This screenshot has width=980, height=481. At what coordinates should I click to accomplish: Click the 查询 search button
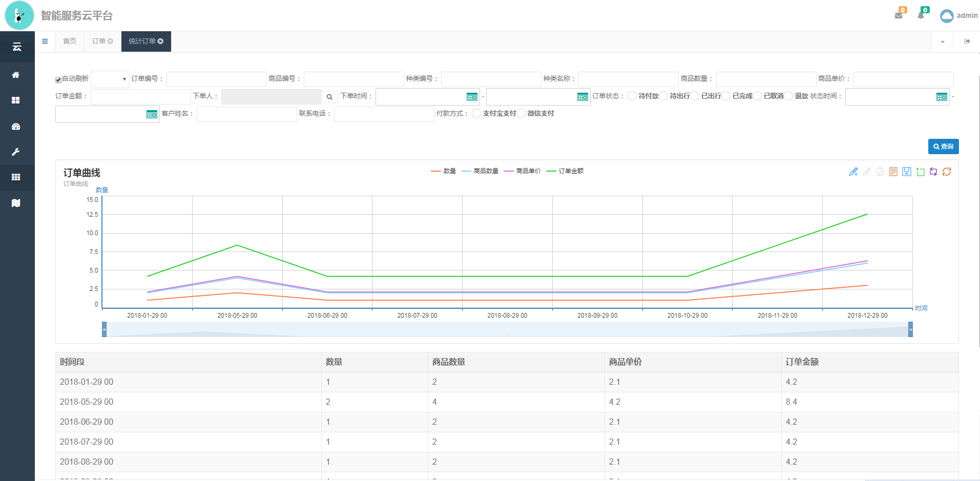click(943, 147)
